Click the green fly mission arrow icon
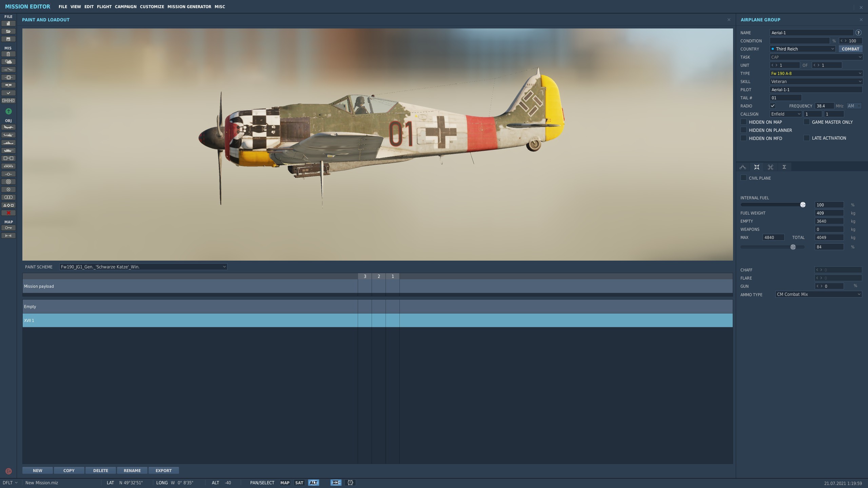 (8, 111)
